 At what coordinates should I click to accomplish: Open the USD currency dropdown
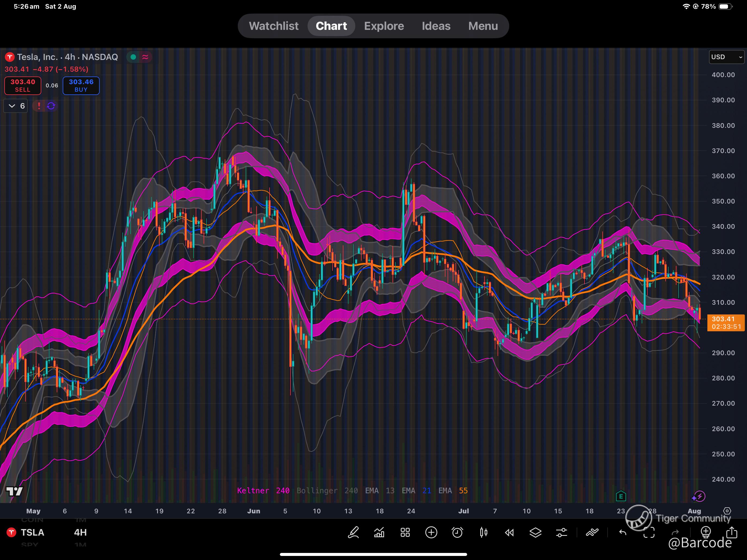[x=726, y=57]
